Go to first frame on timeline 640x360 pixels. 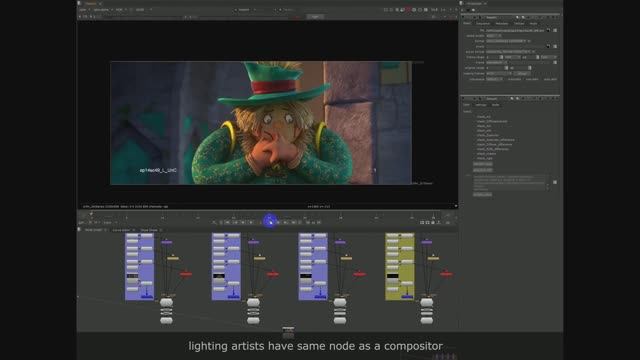tap(227, 222)
